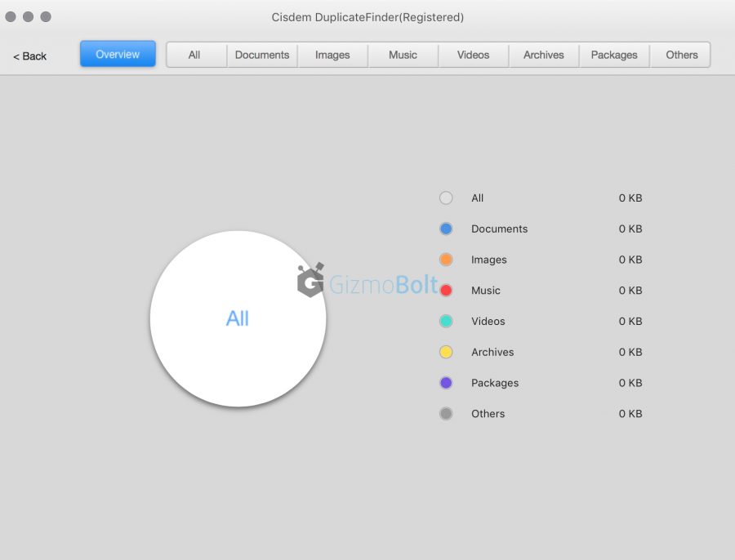735x560 pixels.
Task: Open the Others tab
Action: pyautogui.click(x=680, y=55)
